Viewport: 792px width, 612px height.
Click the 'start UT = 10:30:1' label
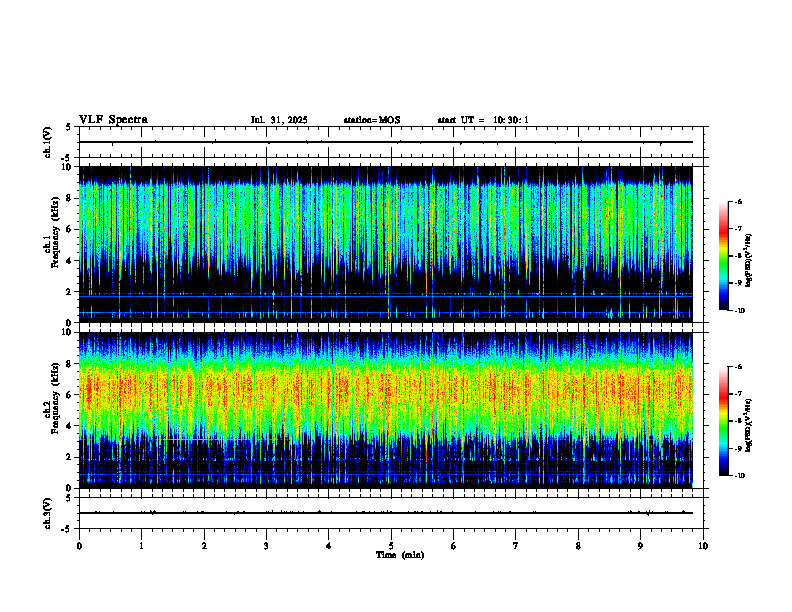pos(483,120)
